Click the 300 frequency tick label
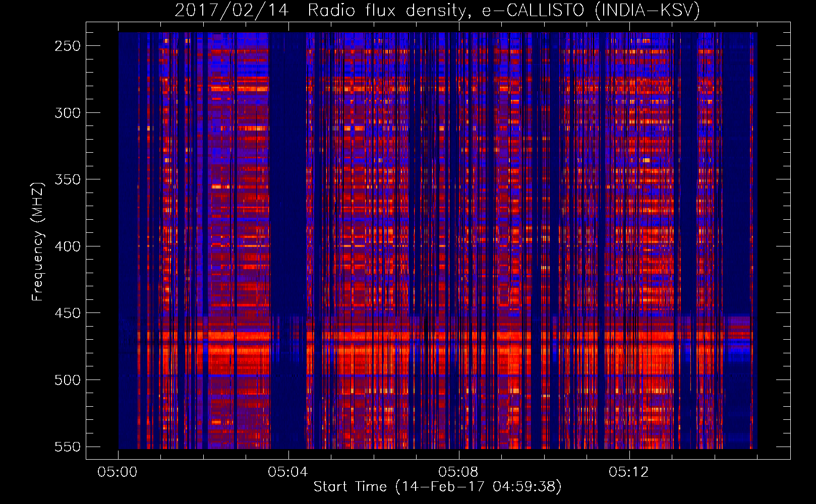Image resolution: width=816 pixels, height=504 pixels. click(68, 113)
